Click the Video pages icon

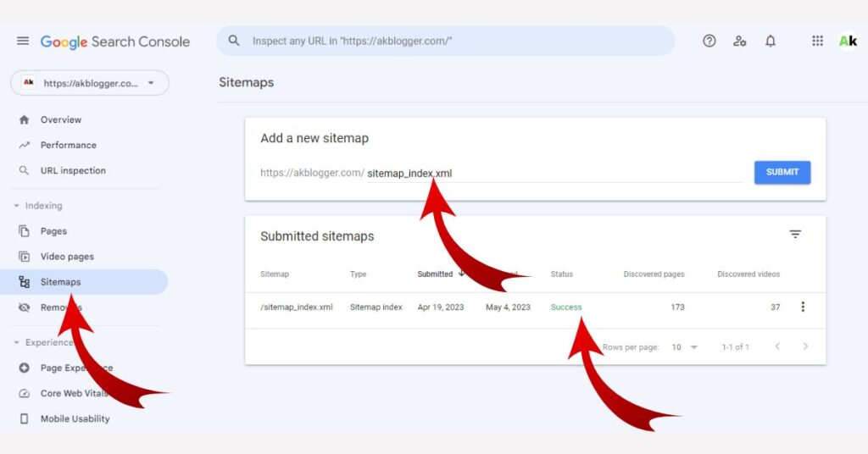click(24, 257)
